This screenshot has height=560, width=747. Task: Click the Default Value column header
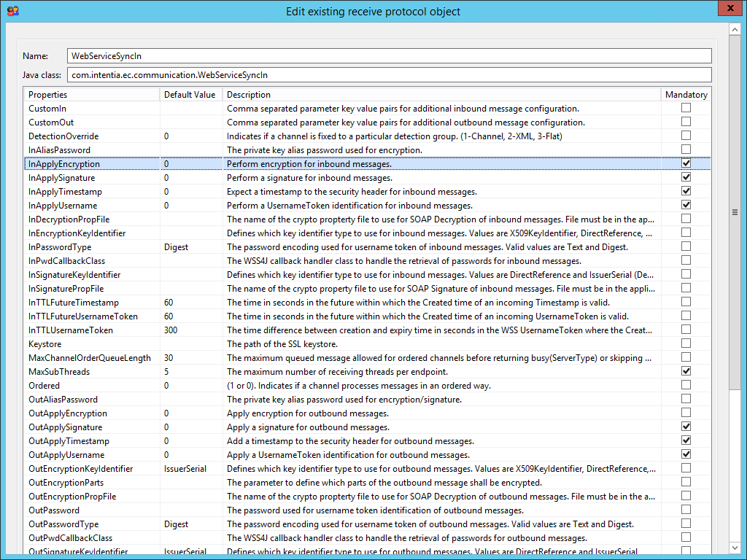tap(190, 95)
